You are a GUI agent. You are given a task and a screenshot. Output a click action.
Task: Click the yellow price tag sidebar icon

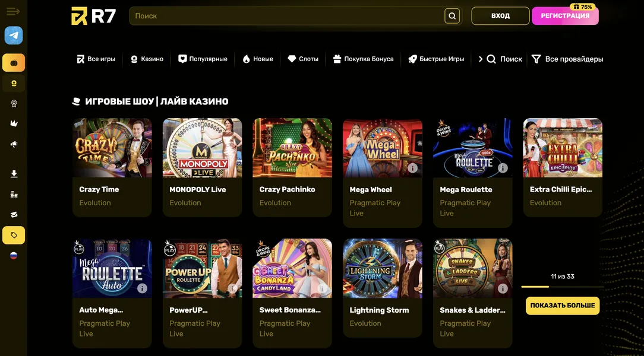coord(14,235)
